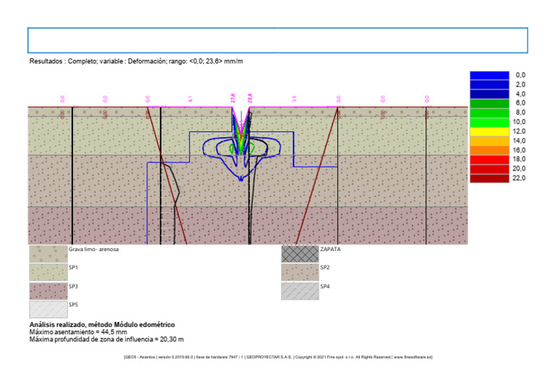Click the empty blue-bordered title box
This screenshot has height=392, width=555.
pyautogui.click(x=277, y=40)
